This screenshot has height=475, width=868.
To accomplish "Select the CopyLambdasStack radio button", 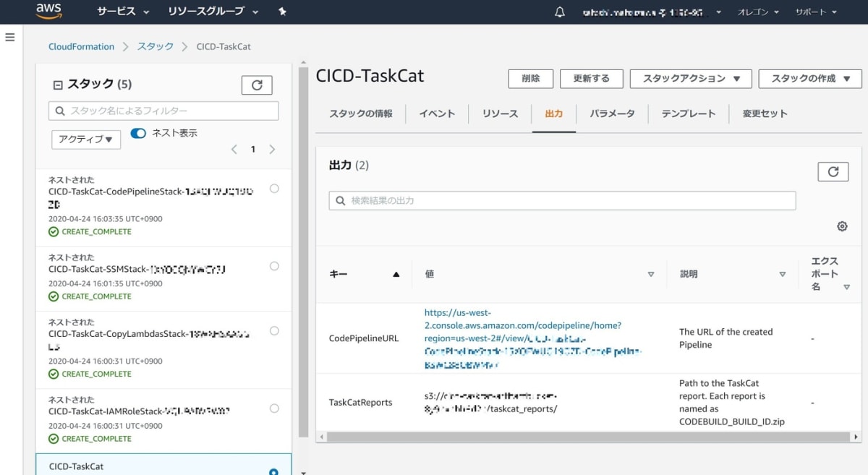I will [274, 331].
